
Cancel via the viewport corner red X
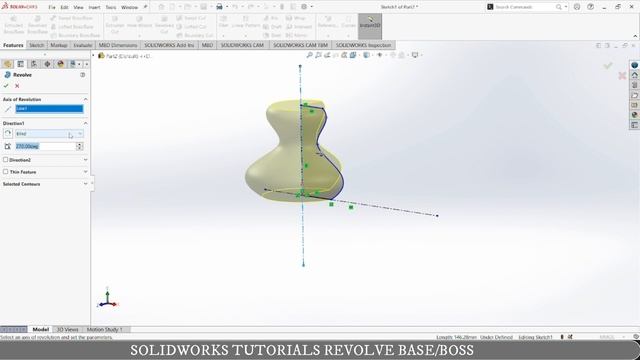(622, 76)
